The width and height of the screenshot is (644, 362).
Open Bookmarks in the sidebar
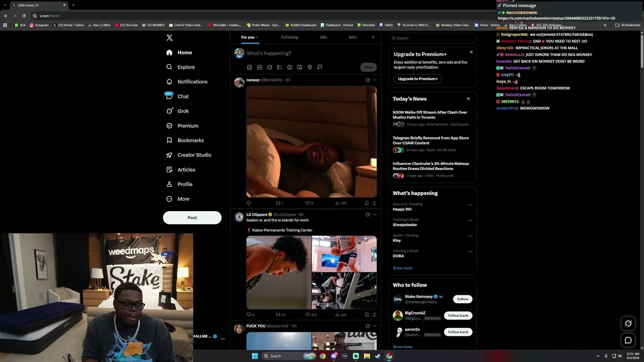[x=185, y=140]
